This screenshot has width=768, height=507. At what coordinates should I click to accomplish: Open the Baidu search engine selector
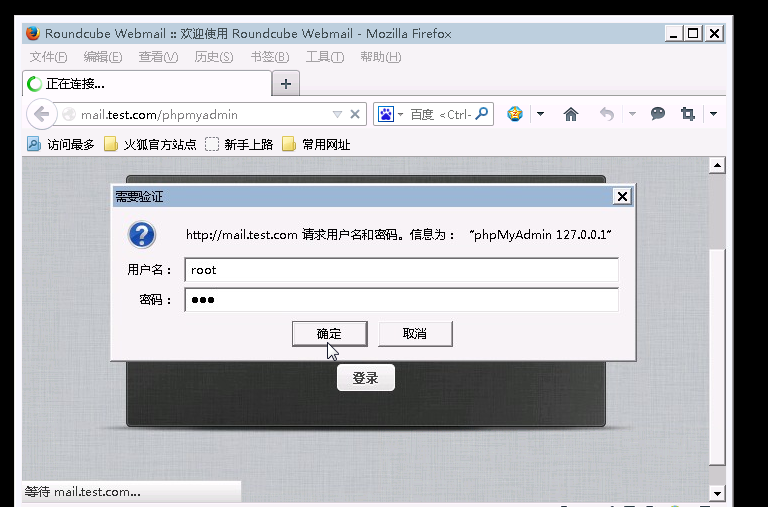coord(390,115)
